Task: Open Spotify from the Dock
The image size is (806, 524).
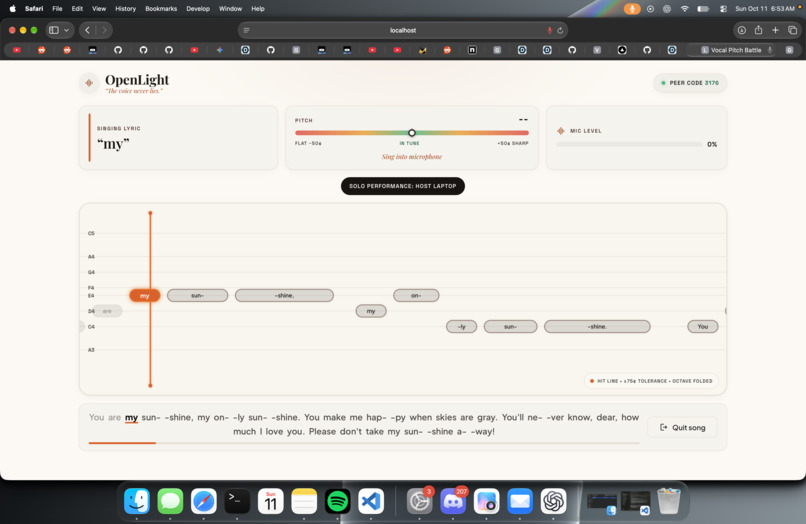Action: (x=337, y=501)
